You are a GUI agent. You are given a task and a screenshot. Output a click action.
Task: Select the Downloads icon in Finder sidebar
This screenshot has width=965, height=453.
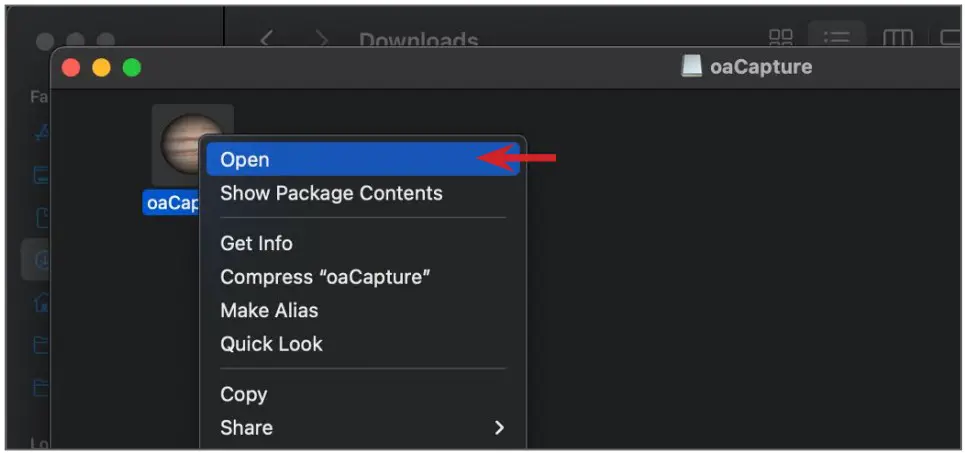[x=40, y=261]
